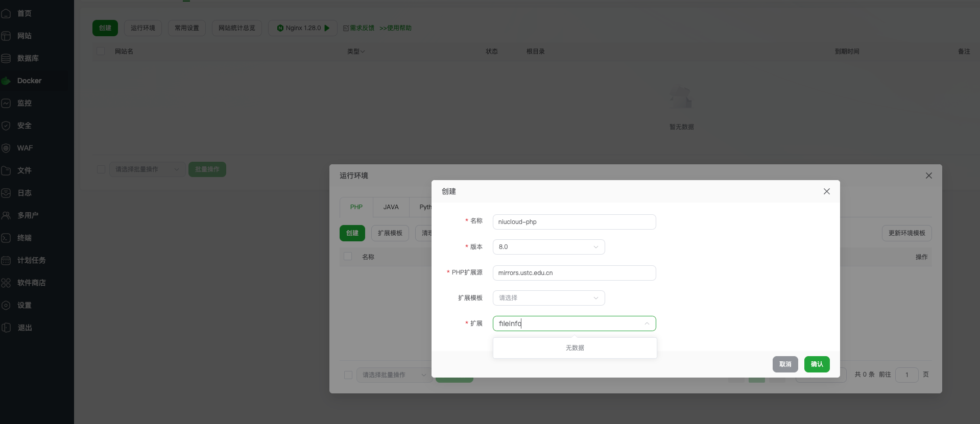Click the 操作 column header in 运行环境 dialog
980x424 pixels.
tap(922, 257)
